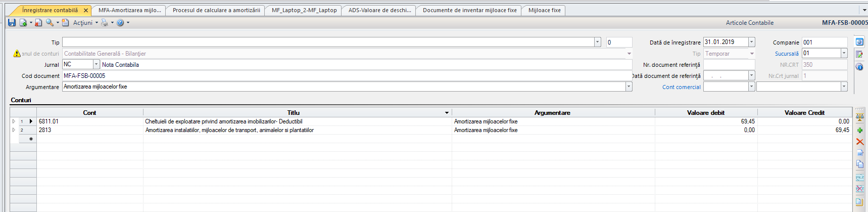868x212 pixels.
Task: Open help via blue question mark icon
Action: [120, 23]
